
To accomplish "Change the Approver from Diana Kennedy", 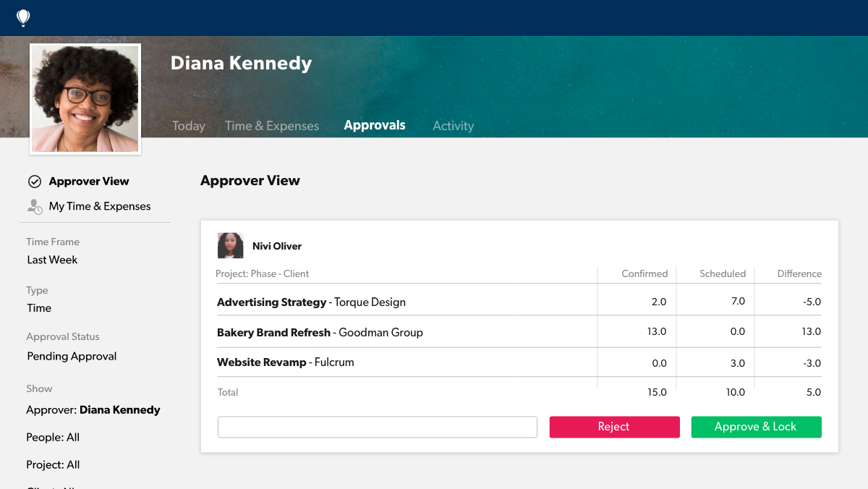I will 93,409.
